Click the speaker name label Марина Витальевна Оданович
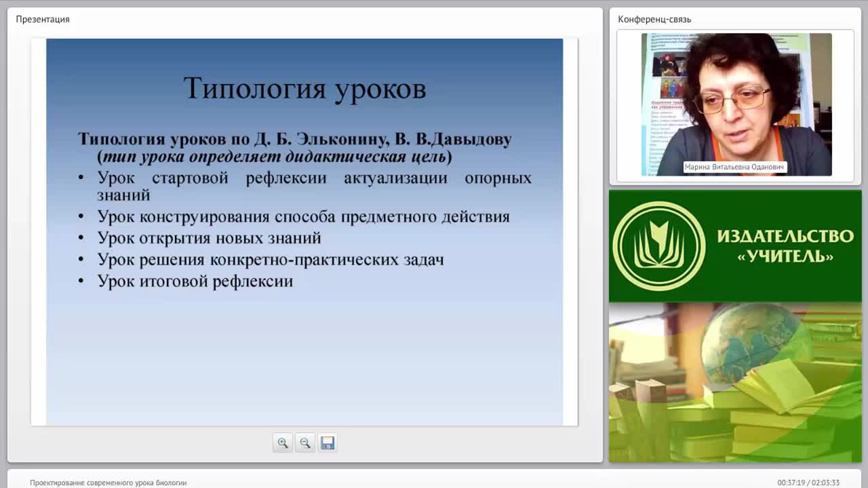 tap(734, 167)
